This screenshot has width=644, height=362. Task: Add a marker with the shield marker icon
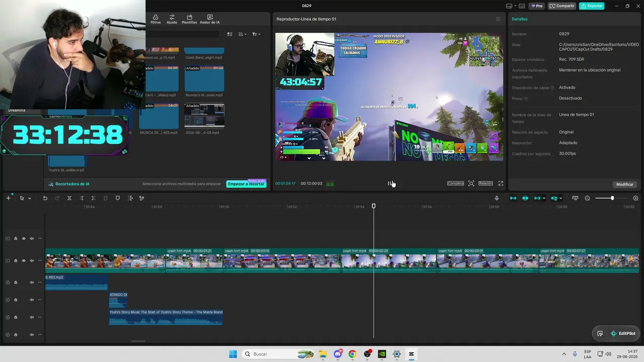[x=118, y=198]
